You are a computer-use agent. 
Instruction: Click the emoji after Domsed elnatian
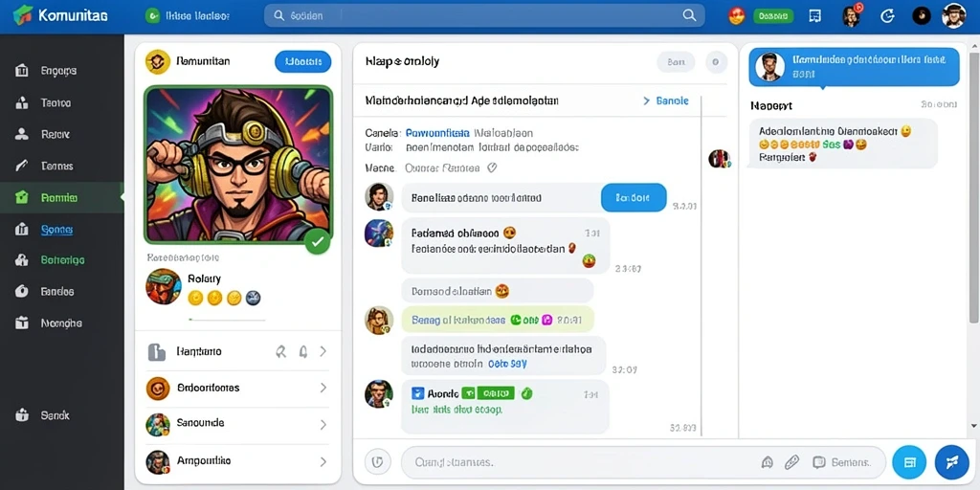(501, 291)
